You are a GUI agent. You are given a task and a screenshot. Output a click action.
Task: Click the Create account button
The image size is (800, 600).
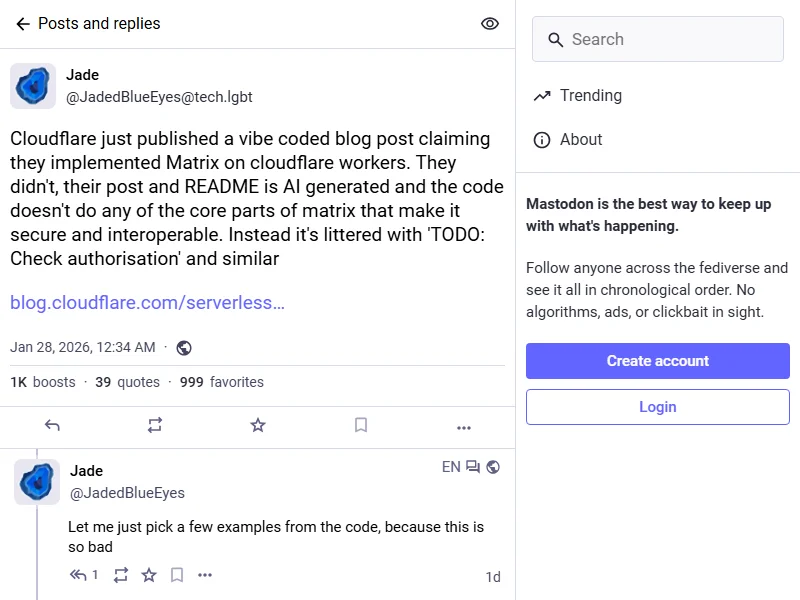[657, 361]
